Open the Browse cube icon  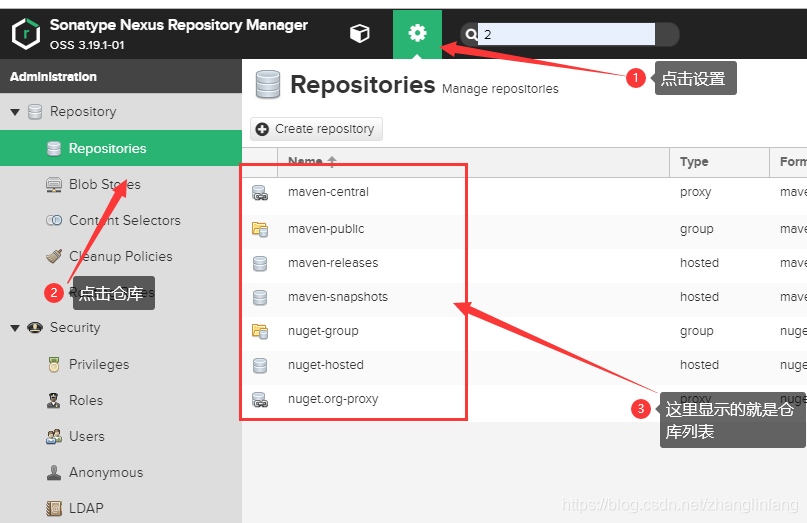pos(360,34)
